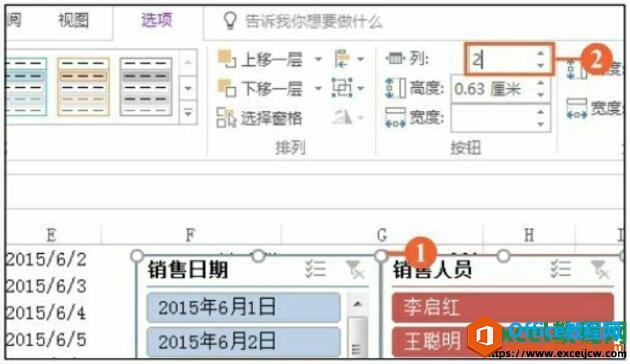The width and height of the screenshot is (630, 364).
Task: Click the 销售人员 slicer top-middle handle
Action: (503, 256)
